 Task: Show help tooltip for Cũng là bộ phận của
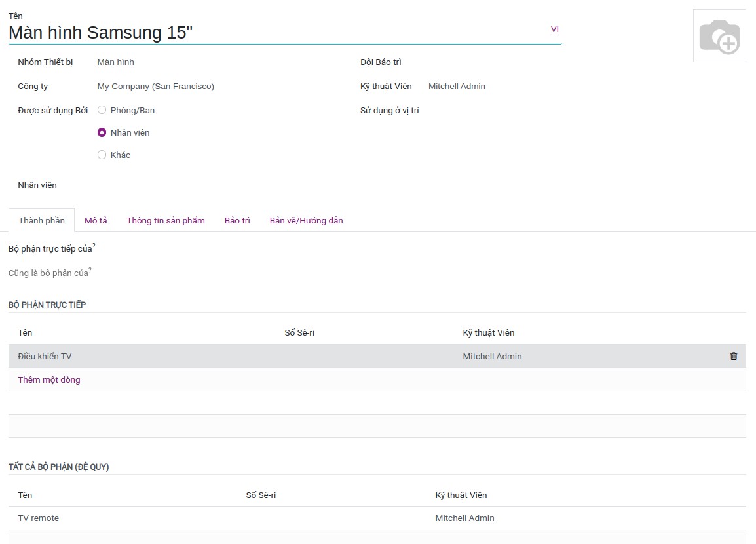click(90, 270)
